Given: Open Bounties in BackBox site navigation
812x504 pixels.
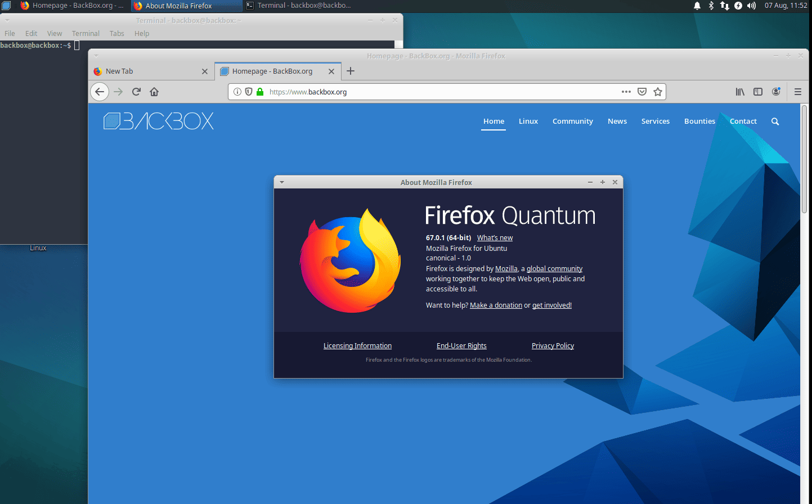Looking at the screenshot, I should pyautogui.click(x=699, y=121).
